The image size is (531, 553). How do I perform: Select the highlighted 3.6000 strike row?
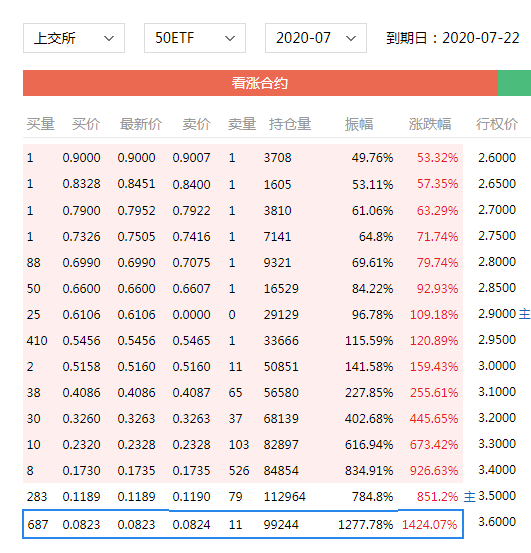pos(243,524)
